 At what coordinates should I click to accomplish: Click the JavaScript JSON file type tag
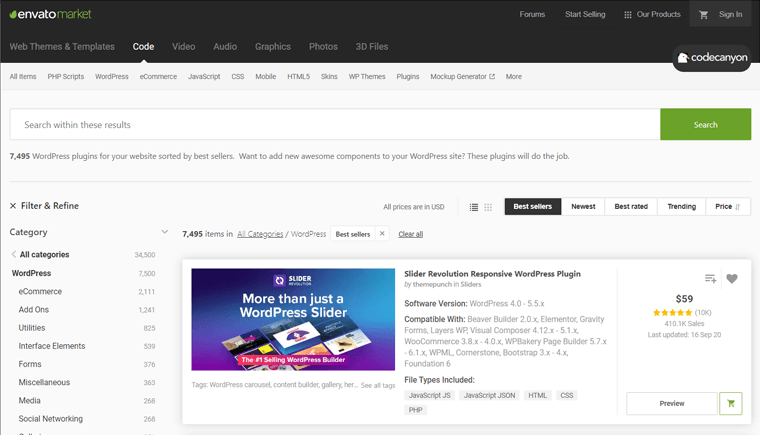490,395
